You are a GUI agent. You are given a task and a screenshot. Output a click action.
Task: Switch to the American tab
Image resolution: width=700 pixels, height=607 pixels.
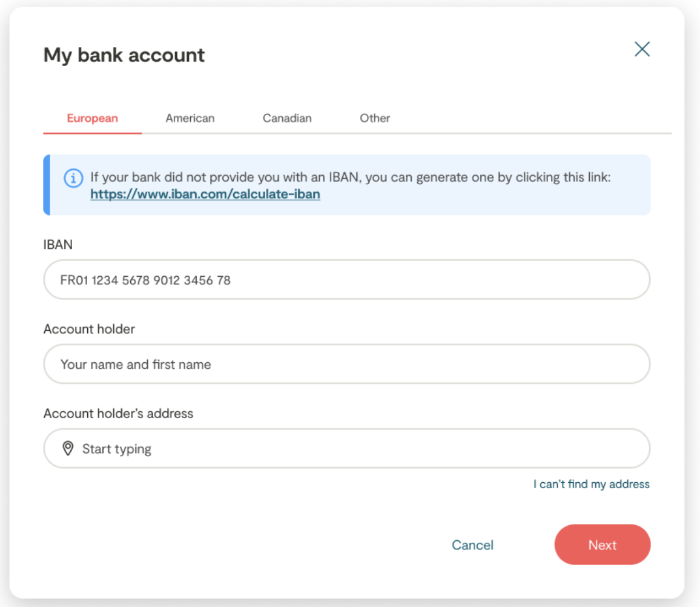click(190, 118)
